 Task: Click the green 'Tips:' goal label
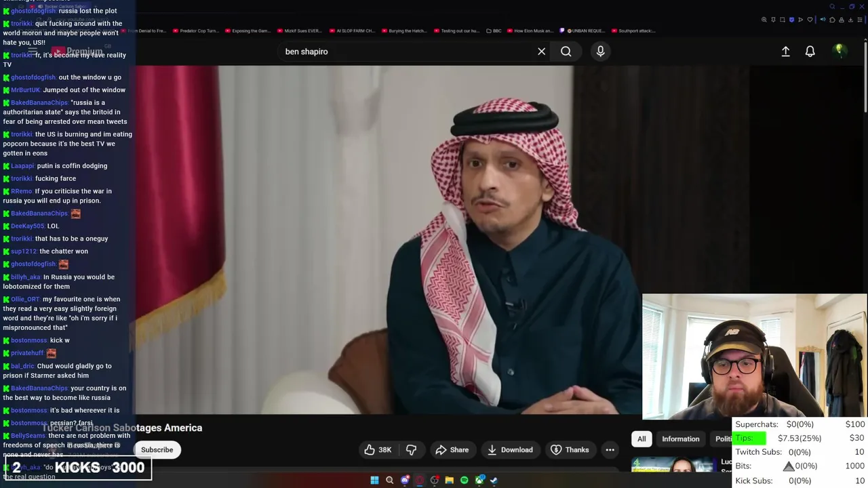coord(750,438)
